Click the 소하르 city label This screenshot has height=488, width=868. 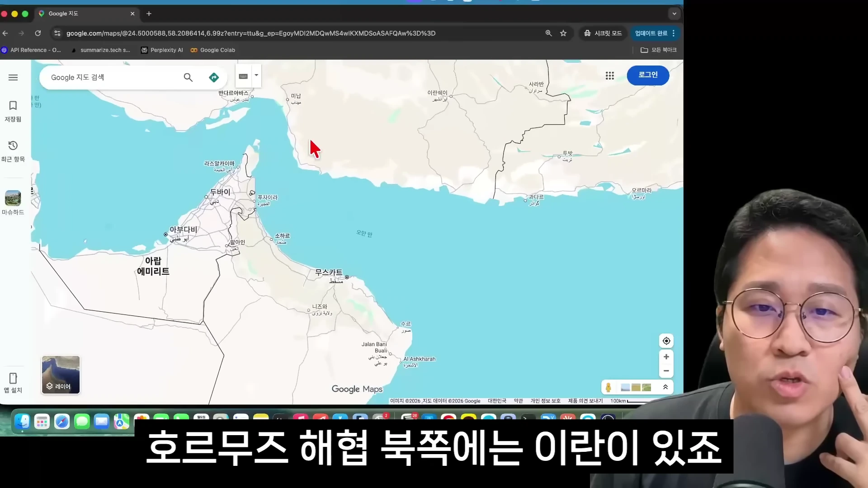(x=282, y=236)
